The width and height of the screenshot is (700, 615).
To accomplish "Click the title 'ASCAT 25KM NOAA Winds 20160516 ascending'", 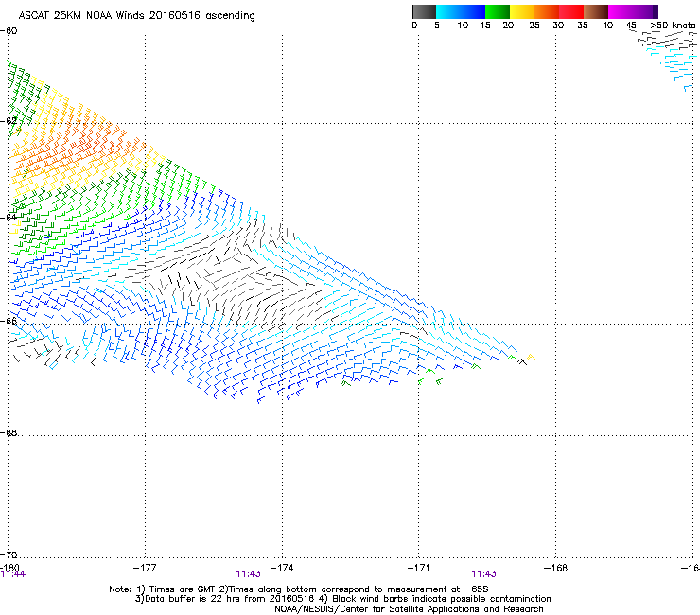I will (136, 16).
